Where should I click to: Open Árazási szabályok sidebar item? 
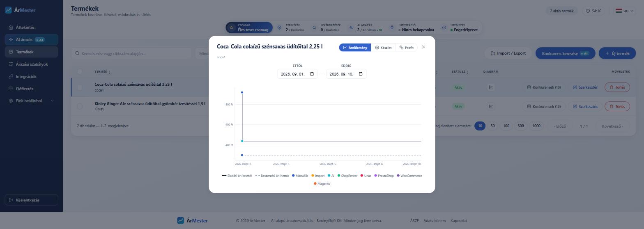coord(32,64)
